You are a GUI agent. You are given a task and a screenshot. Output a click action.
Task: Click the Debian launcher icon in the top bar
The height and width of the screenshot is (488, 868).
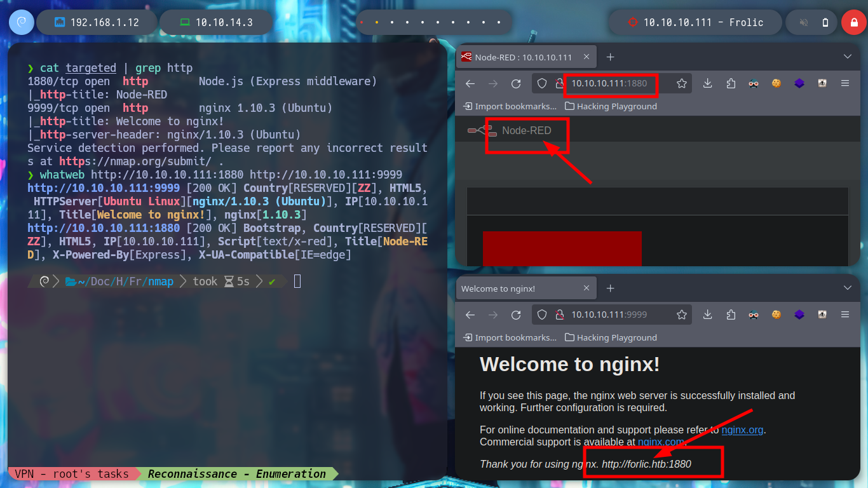(x=21, y=22)
